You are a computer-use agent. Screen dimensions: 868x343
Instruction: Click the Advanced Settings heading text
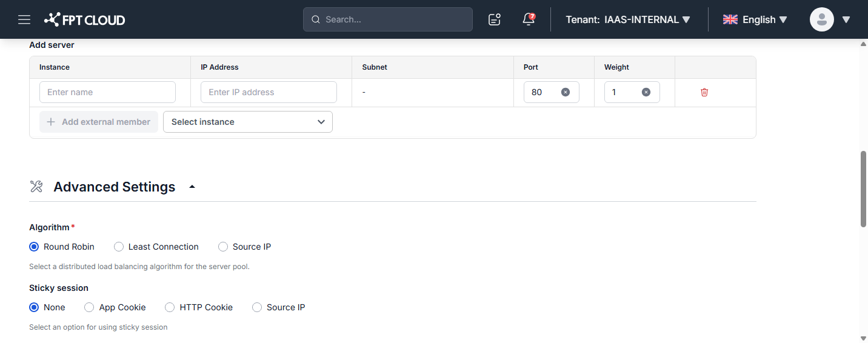(x=115, y=187)
